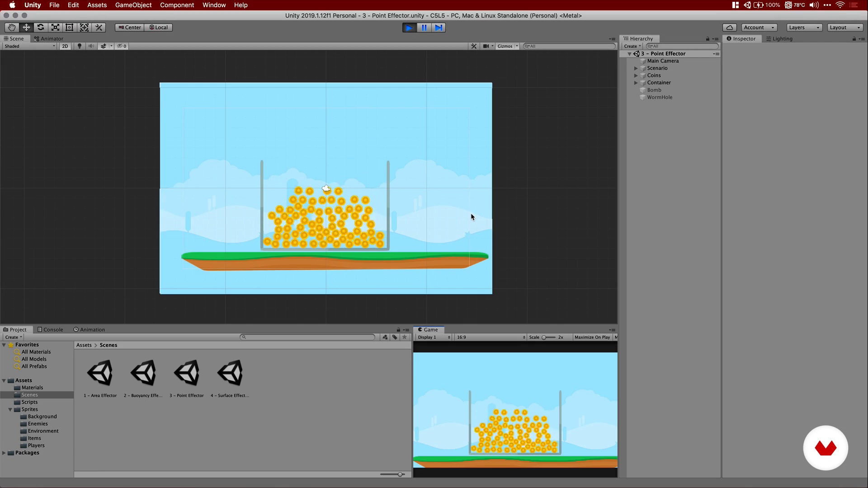Screen dimensions: 868x488
Task: Open the Account dropdown
Action: coord(759,28)
